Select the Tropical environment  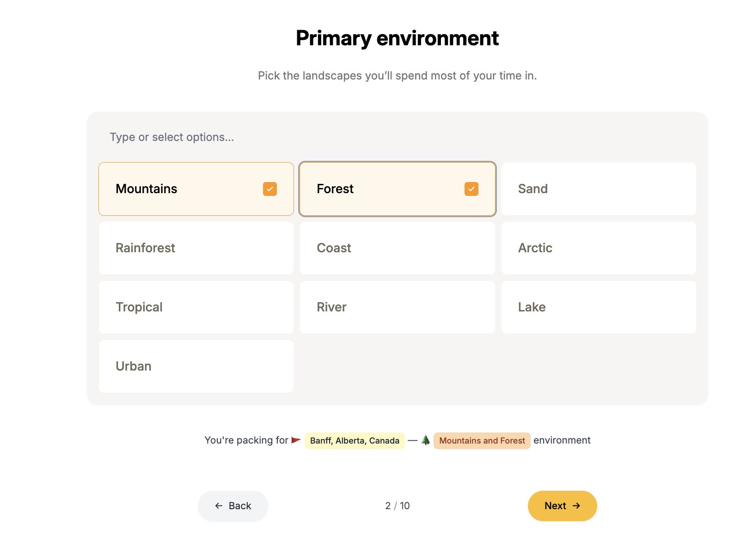(196, 307)
